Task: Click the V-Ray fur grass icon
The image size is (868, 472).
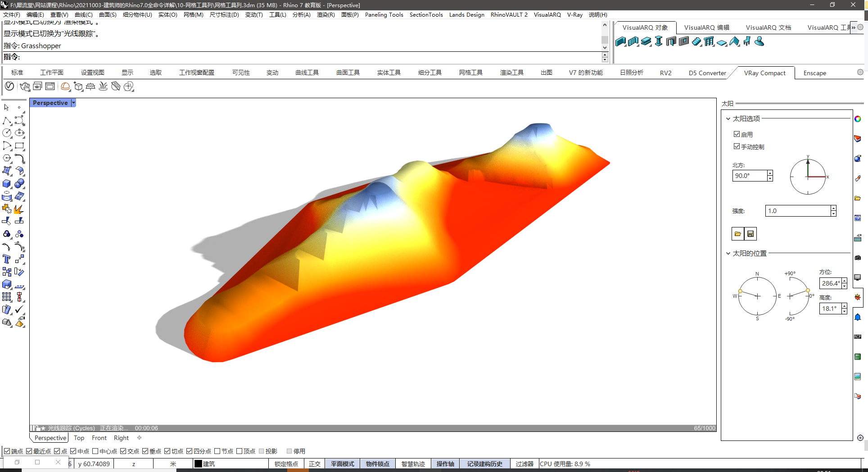Action: coord(103,86)
